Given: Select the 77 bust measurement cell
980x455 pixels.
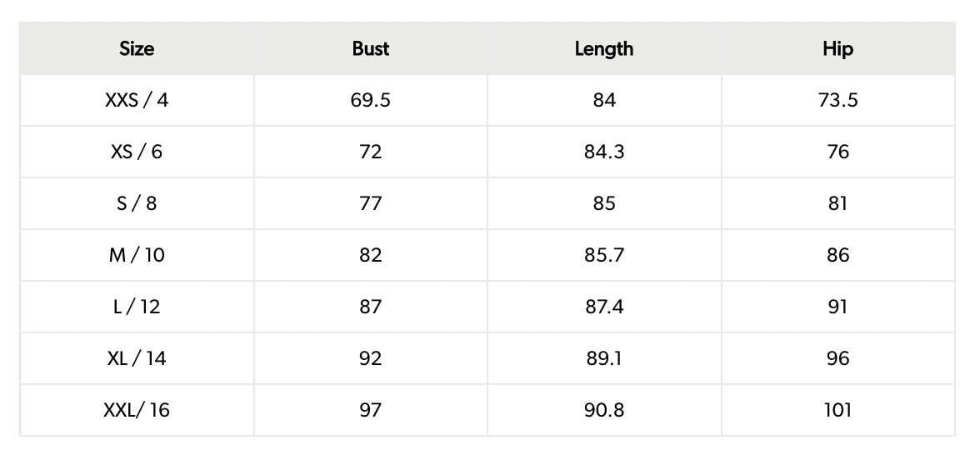Looking at the screenshot, I should pos(371,204).
